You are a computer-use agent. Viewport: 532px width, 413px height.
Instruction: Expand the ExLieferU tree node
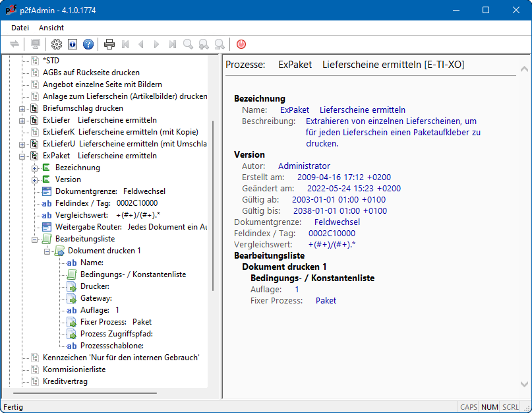click(x=22, y=144)
